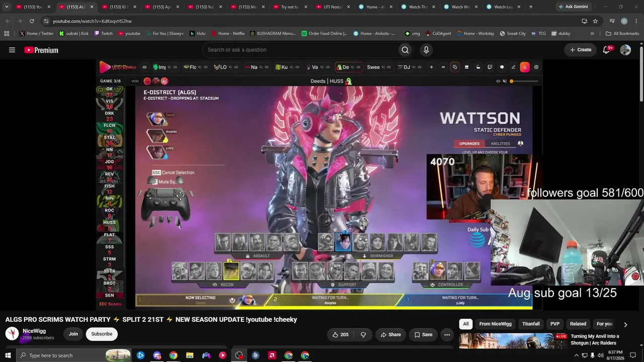
Task: Select the Related filter chip
Action: pyautogui.click(x=578, y=324)
